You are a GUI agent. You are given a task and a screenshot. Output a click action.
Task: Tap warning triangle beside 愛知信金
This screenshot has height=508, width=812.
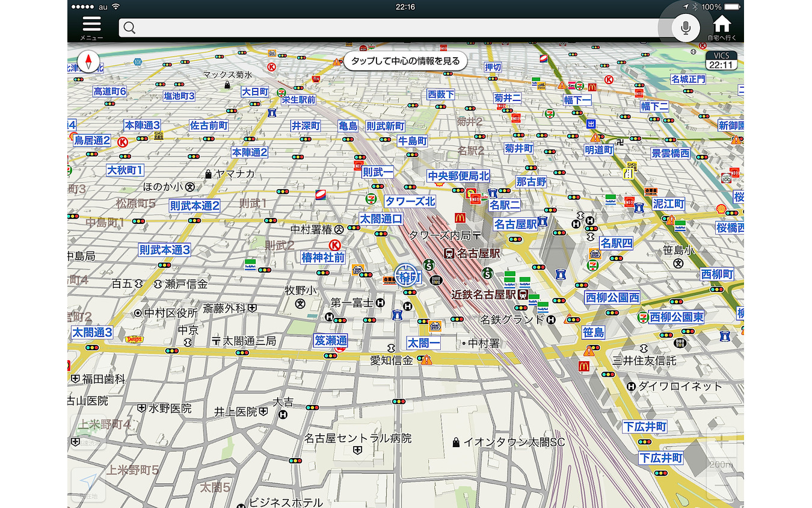click(427, 360)
